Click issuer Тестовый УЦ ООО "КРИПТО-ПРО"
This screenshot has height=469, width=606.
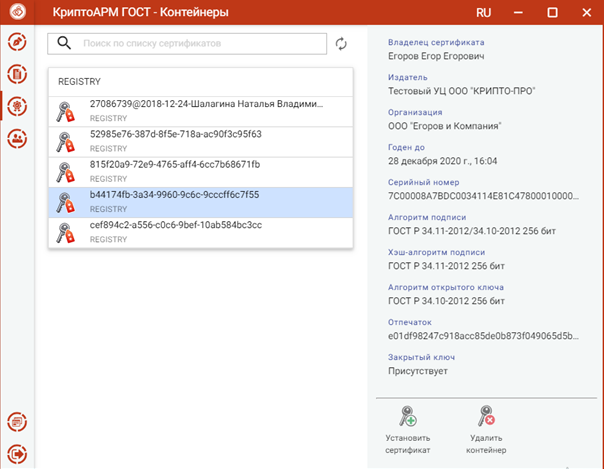(461, 91)
